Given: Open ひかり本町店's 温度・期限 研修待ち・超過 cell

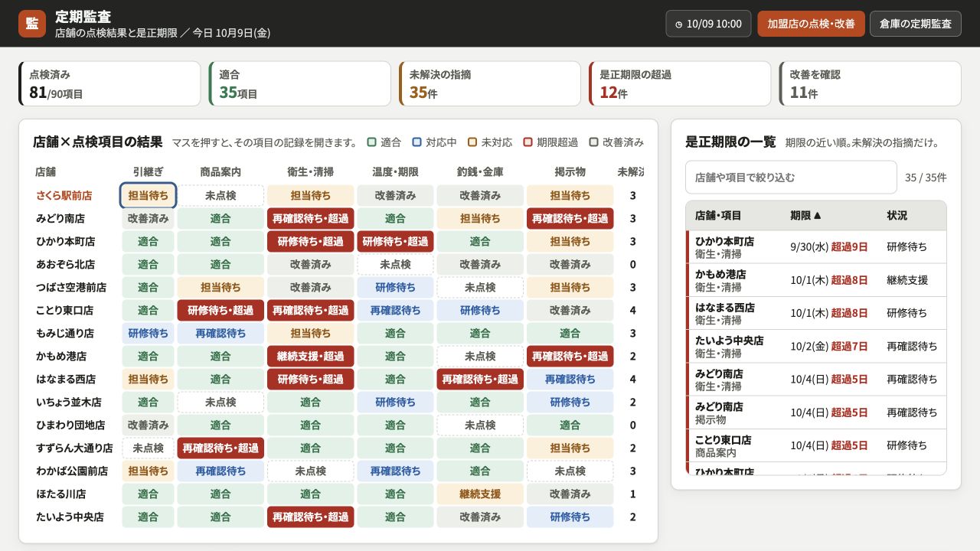Looking at the screenshot, I should tap(395, 242).
